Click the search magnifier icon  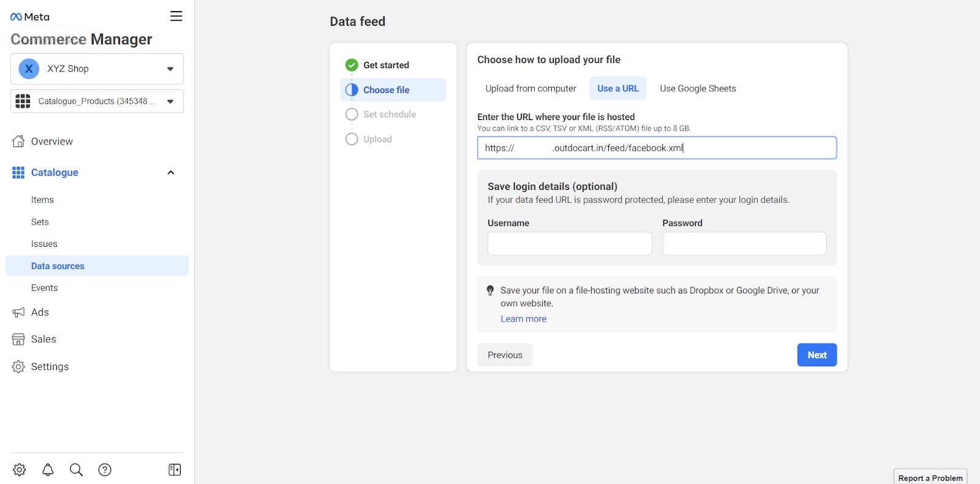76,470
